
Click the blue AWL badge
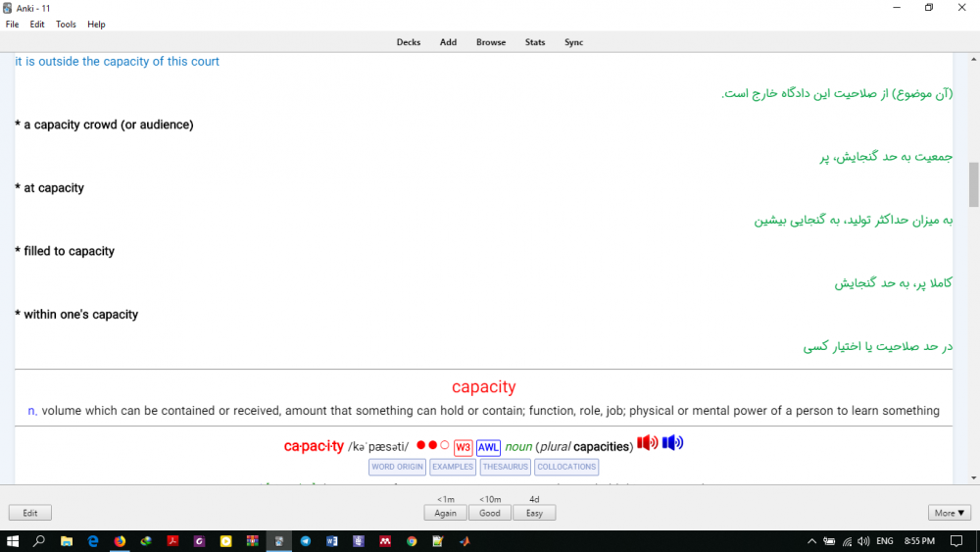click(488, 447)
